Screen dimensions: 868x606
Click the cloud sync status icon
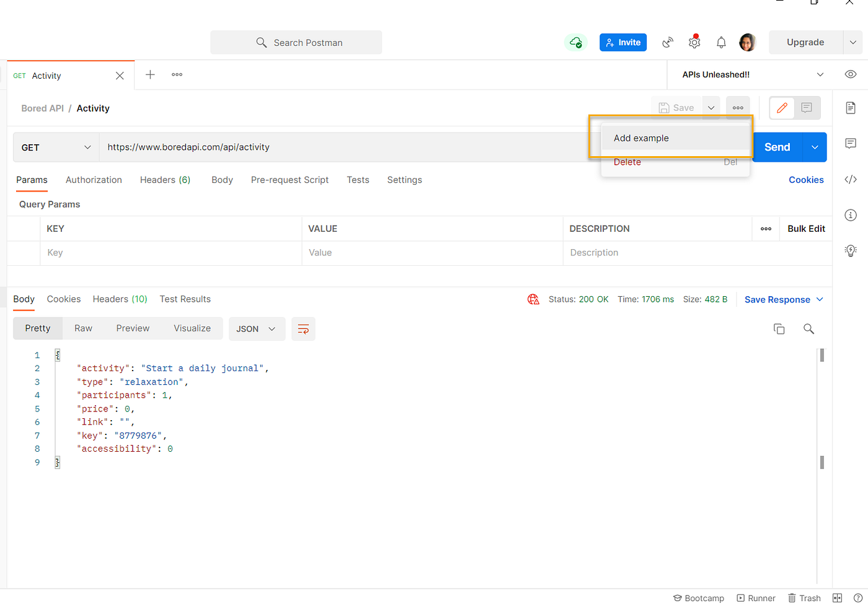pyautogui.click(x=575, y=42)
